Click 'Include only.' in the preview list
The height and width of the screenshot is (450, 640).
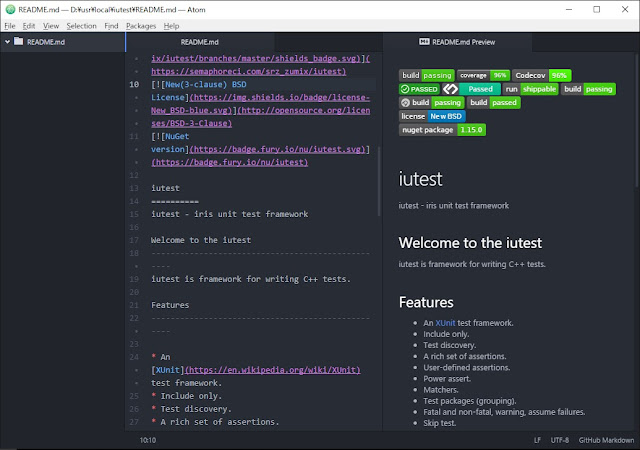(446, 334)
